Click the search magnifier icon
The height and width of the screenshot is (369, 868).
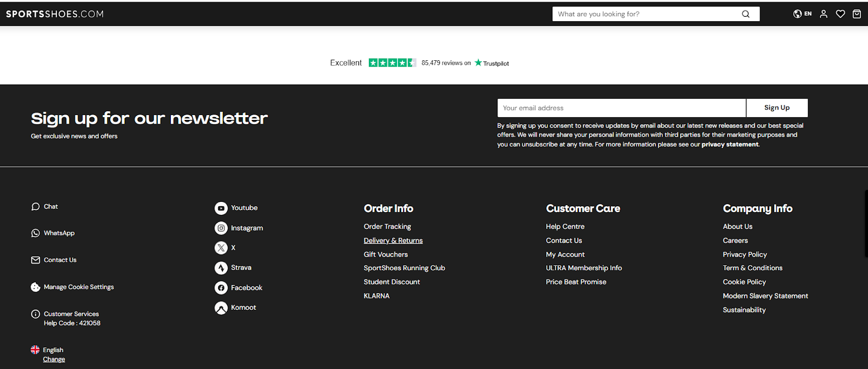point(745,14)
